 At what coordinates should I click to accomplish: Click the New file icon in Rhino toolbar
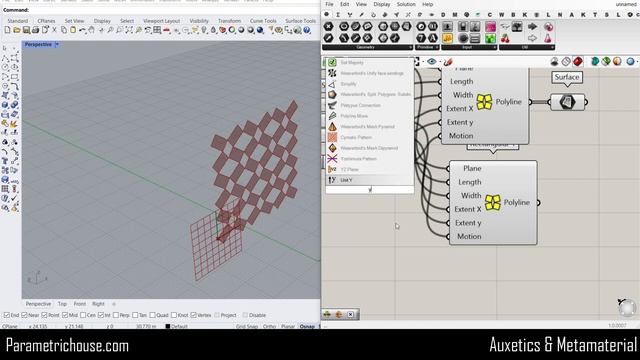(7, 30)
